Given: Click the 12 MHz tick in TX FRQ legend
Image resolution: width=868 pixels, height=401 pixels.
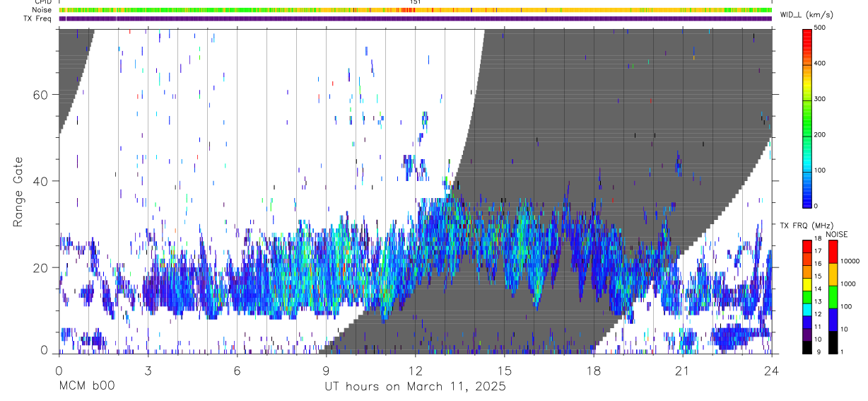Looking at the screenshot, I should (x=819, y=315).
